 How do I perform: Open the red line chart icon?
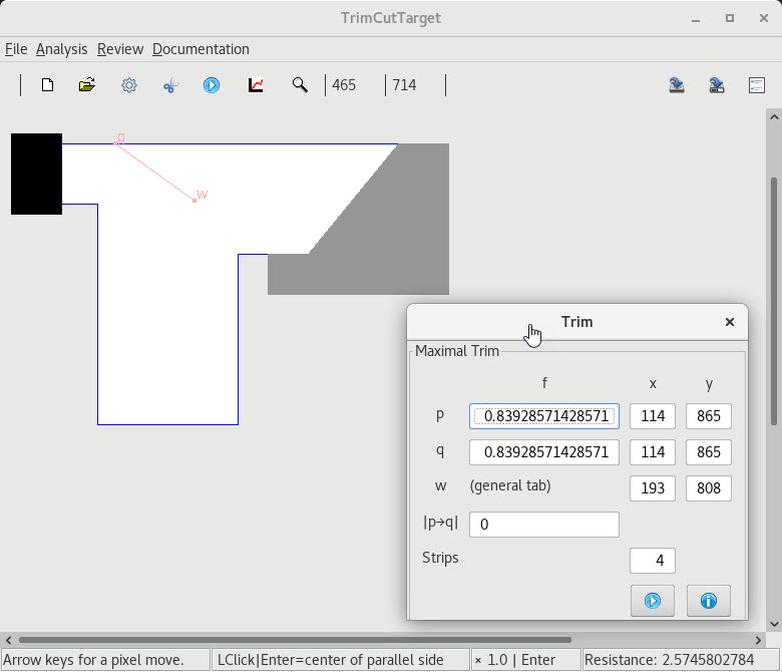(256, 85)
